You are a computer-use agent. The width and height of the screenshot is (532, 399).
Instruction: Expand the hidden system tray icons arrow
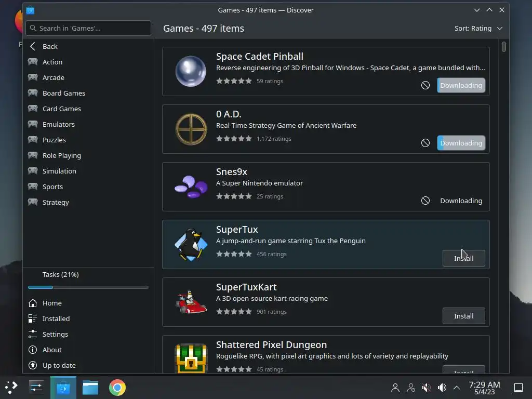pyautogui.click(x=457, y=388)
